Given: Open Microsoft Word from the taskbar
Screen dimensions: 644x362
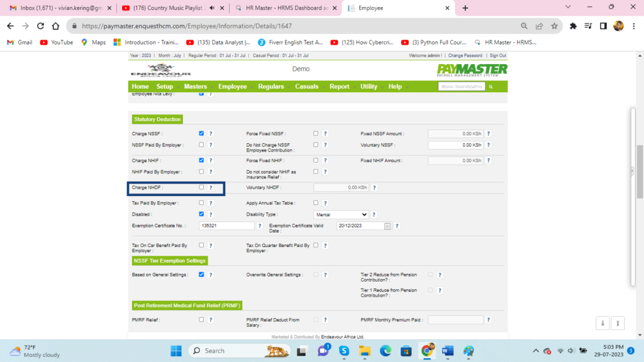Looking at the screenshot, I should (448, 351).
